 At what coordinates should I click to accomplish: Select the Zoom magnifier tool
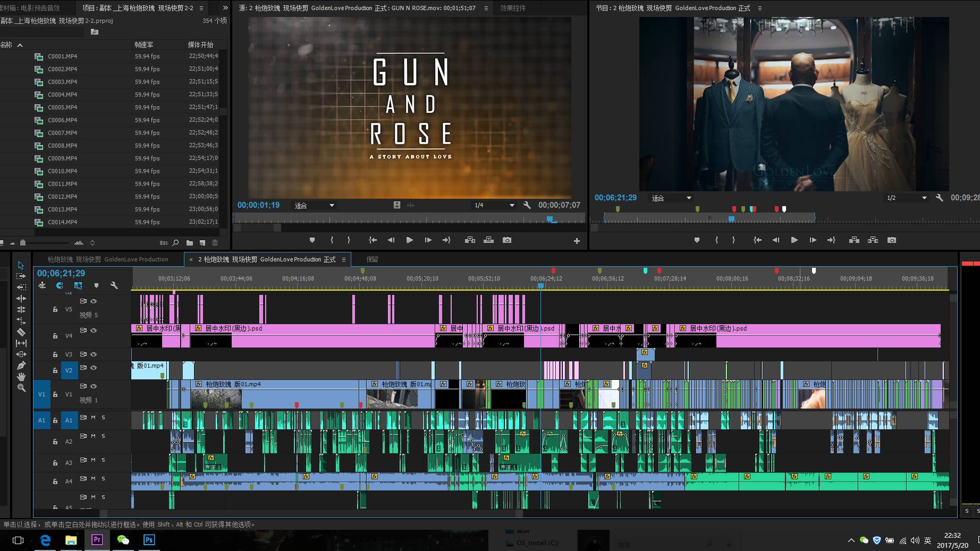(21, 388)
